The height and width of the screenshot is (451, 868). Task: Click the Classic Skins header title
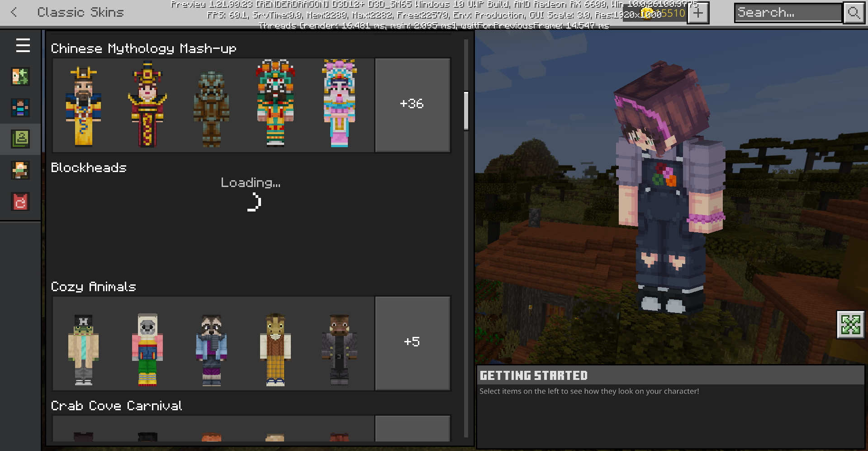[81, 12]
